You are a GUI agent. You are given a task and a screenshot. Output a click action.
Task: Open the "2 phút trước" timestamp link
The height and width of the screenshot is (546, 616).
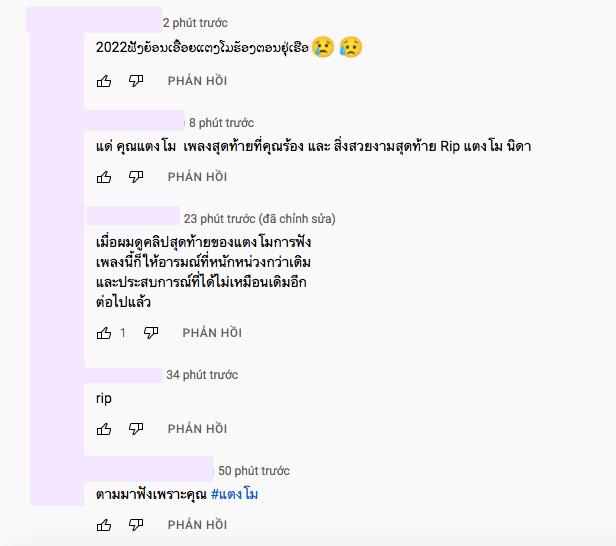(195, 23)
